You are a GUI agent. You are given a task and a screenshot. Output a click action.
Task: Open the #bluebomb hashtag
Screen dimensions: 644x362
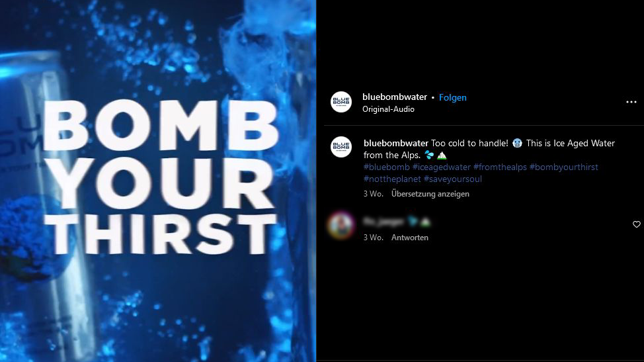point(387,167)
